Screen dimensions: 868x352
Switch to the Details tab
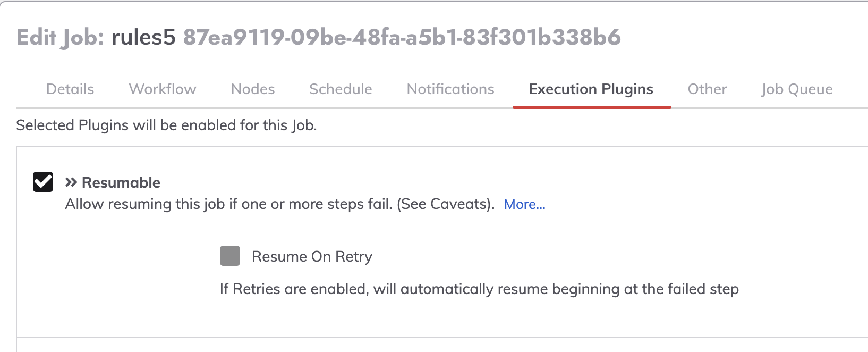point(70,89)
